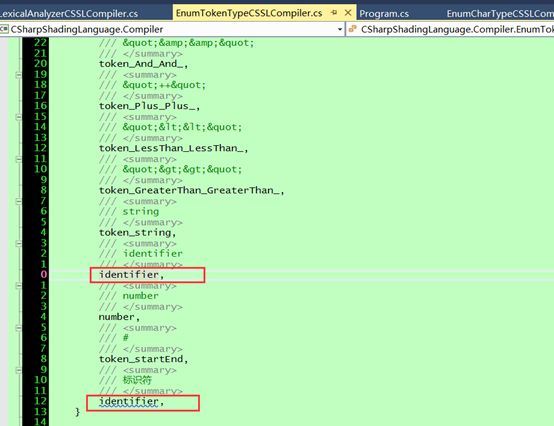554x426 pixels.
Task: Collapse the identifier summary comment block
Action: [18, 243]
